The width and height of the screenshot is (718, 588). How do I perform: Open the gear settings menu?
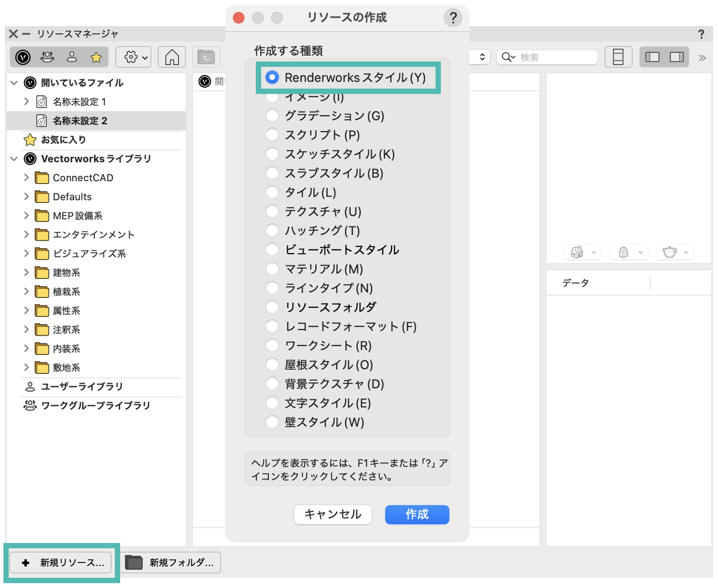pos(134,57)
